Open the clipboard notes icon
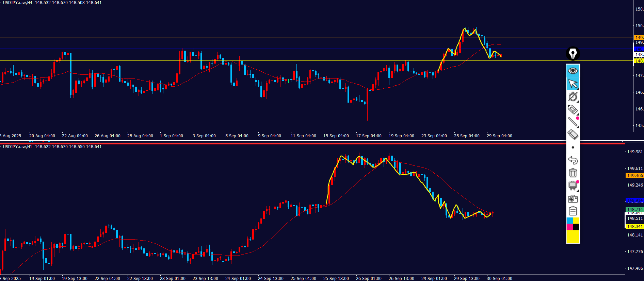Screen dimensions: 644x281 [x=573, y=211]
